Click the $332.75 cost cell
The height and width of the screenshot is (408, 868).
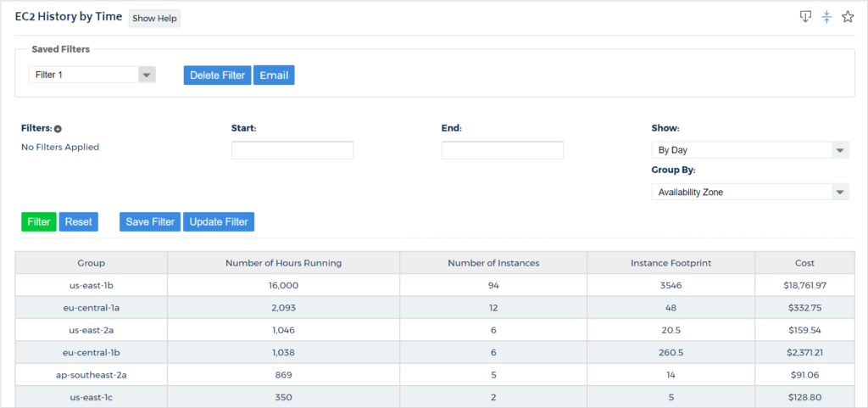coord(804,308)
